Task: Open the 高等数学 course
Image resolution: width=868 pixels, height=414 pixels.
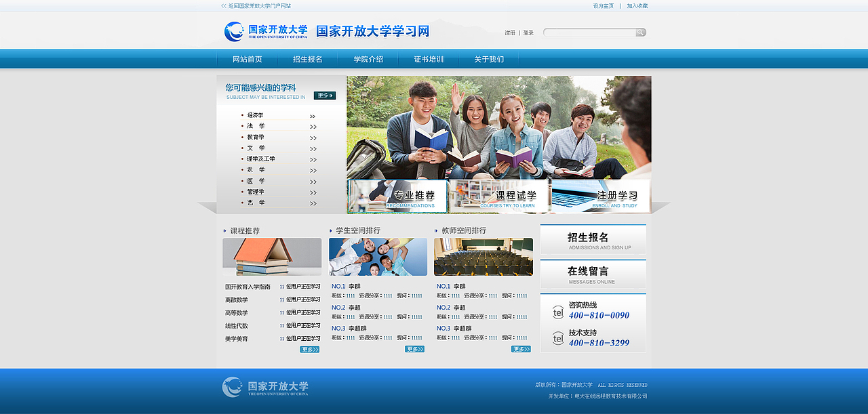Action: (x=237, y=313)
